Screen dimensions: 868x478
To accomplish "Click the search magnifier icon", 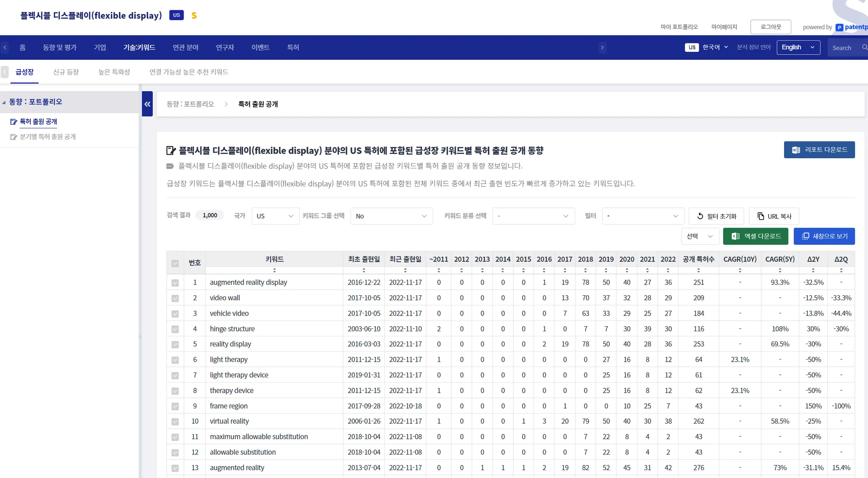I will 864,48.
